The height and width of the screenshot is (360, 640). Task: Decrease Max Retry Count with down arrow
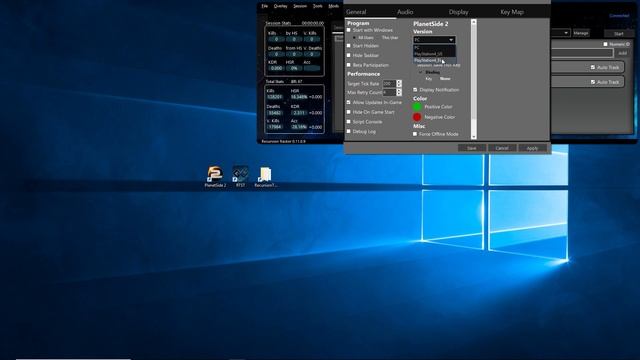(399, 94)
